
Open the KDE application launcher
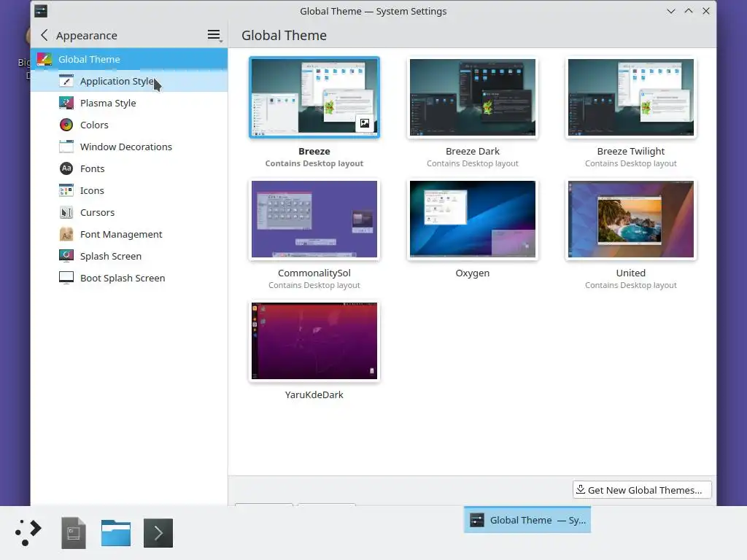coord(28,532)
